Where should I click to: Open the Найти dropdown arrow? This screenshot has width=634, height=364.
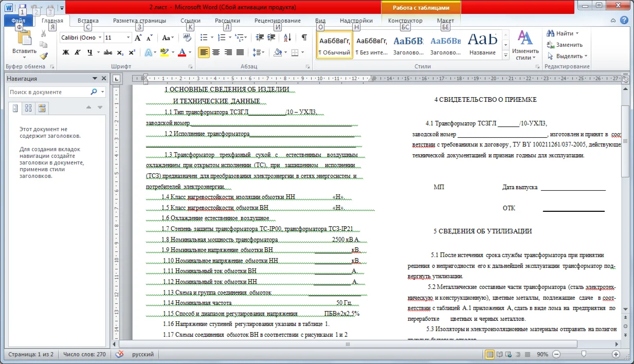click(x=577, y=33)
